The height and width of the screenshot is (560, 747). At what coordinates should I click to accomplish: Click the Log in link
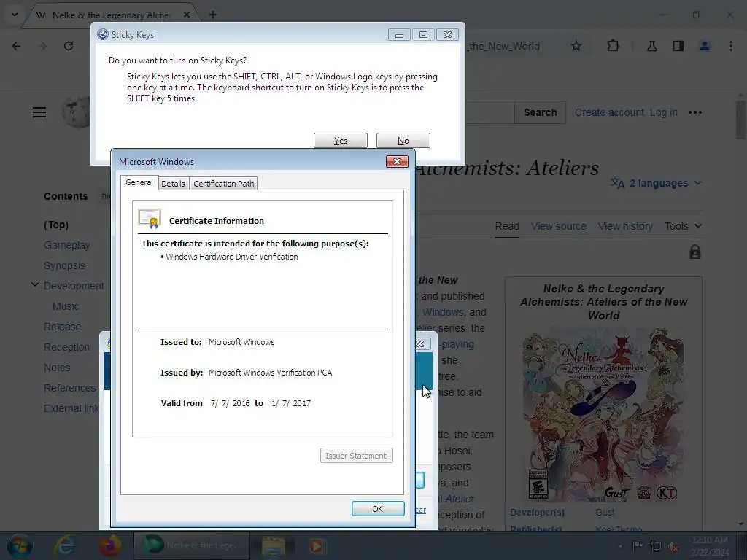664,112
